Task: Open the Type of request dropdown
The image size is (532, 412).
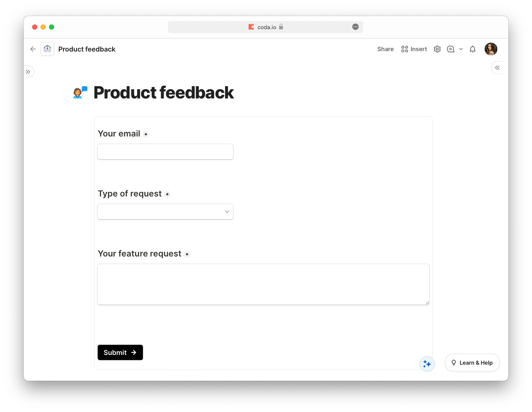Action: tap(165, 212)
